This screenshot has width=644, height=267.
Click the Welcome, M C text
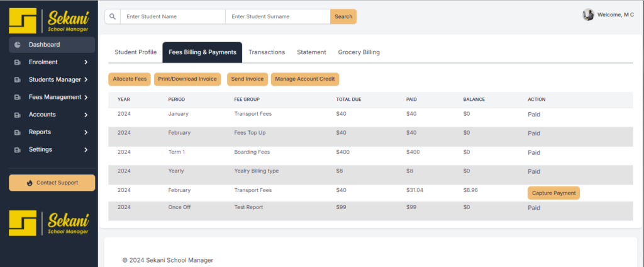(615, 15)
